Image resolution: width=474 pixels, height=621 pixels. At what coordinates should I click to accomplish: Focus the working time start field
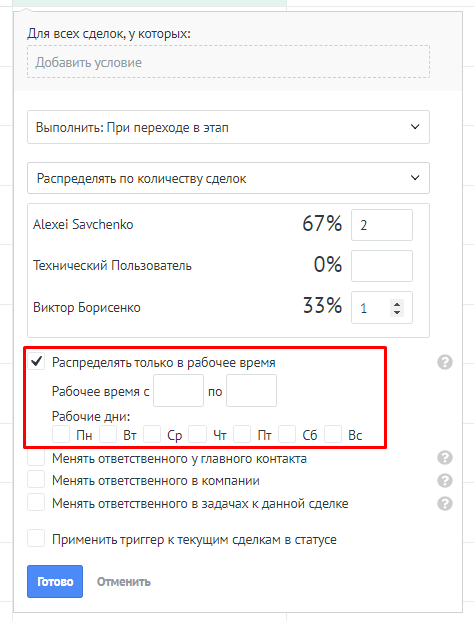(179, 391)
